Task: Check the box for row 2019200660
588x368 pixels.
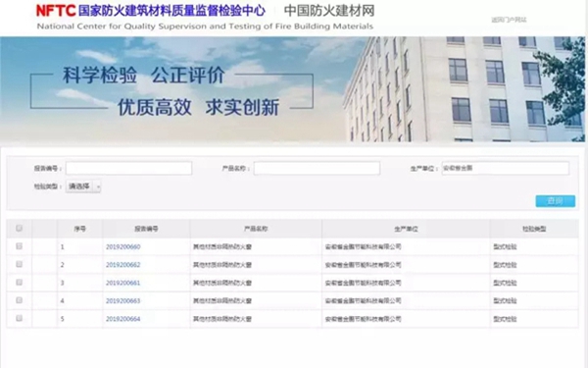Action: click(x=20, y=246)
